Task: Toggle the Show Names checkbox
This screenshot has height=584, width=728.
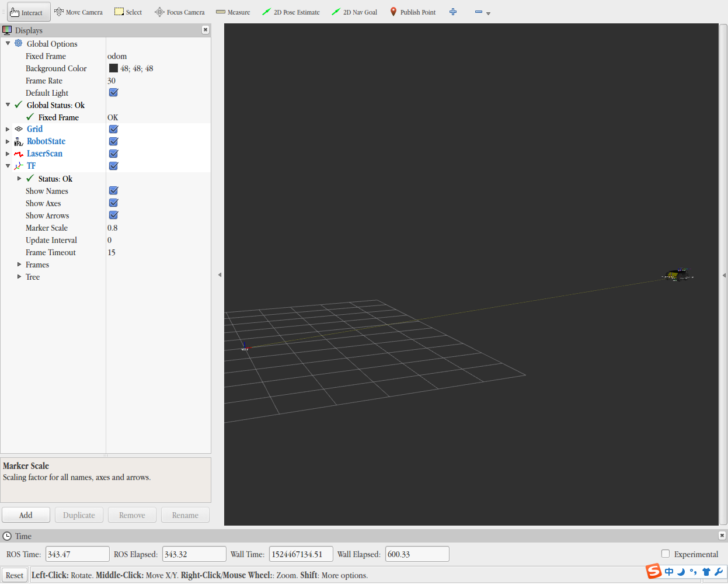Action: 114,190
